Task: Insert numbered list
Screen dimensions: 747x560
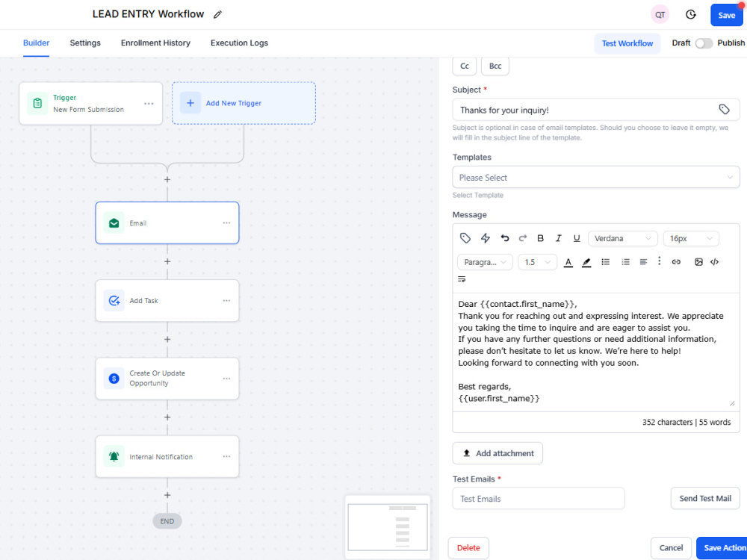Action: 625,262
